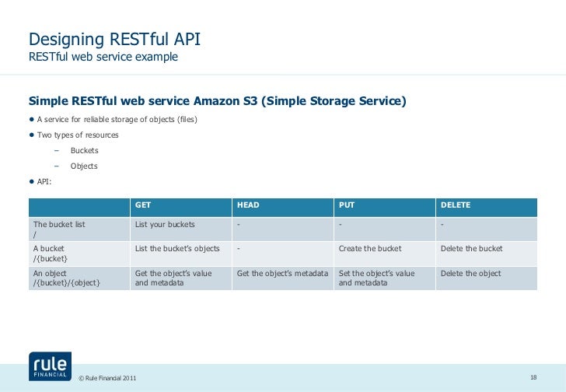The width and height of the screenshot is (566, 392).
Task: Click the 'Delete the object' cell
Action: click(x=486, y=278)
